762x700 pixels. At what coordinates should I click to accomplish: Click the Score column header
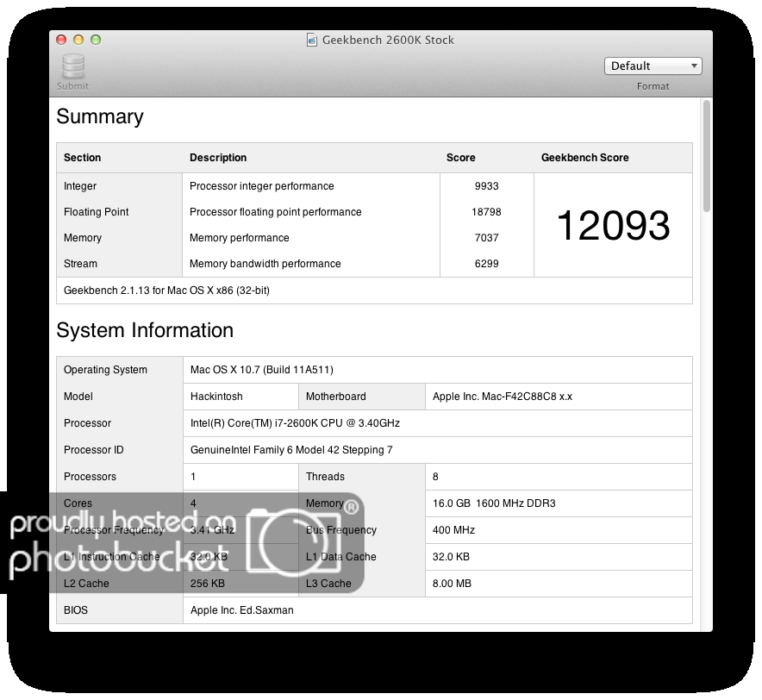pyautogui.click(x=460, y=158)
